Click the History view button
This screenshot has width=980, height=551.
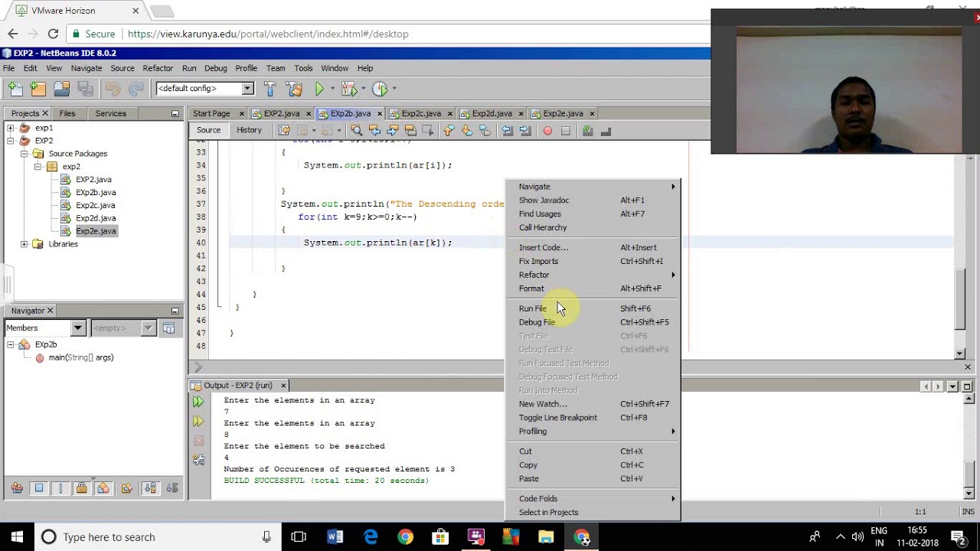tap(249, 130)
